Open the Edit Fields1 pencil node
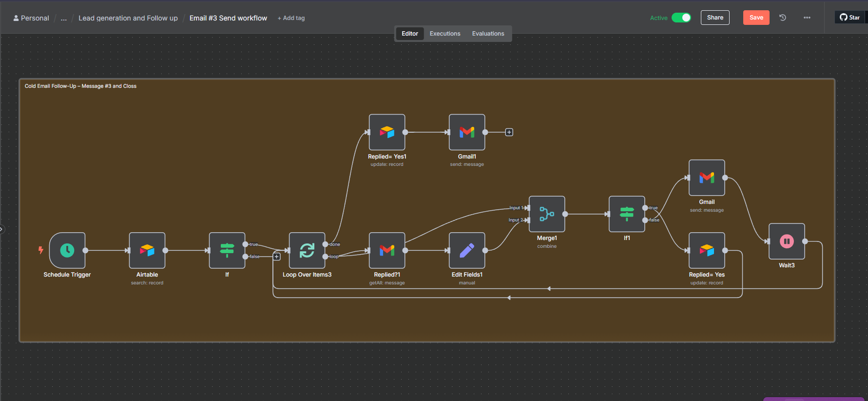The image size is (868, 401). click(x=467, y=250)
